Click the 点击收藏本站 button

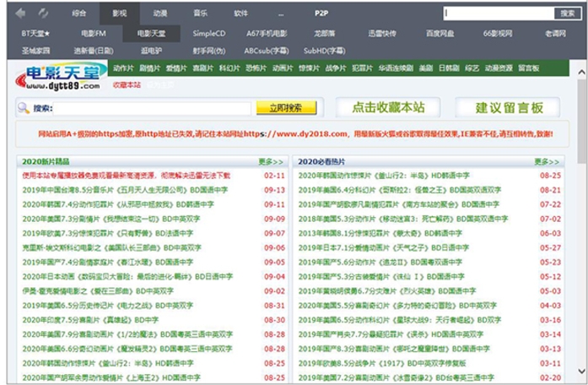click(388, 108)
